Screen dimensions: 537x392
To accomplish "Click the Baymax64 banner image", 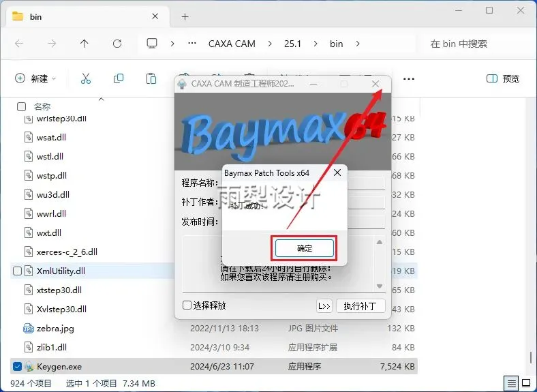I will 283,132.
